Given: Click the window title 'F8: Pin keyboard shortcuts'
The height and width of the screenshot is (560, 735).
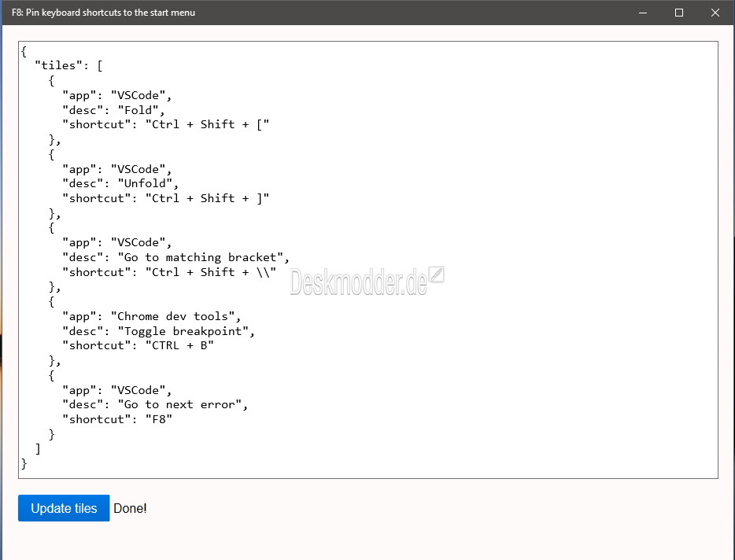Looking at the screenshot, I should coord(103,13).
